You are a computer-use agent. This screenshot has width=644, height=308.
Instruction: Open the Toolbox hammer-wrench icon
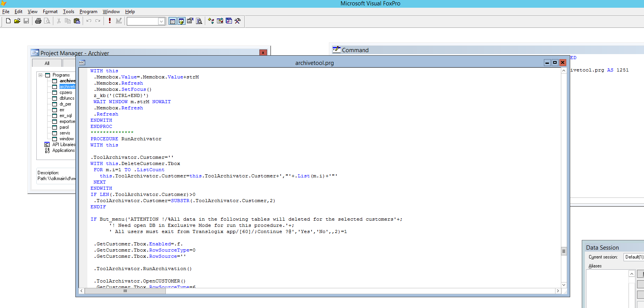tap(238, 21)
